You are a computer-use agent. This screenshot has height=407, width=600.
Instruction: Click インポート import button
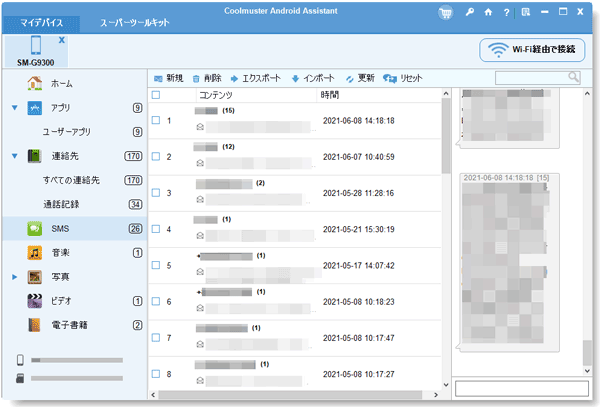tap(313, 78)
